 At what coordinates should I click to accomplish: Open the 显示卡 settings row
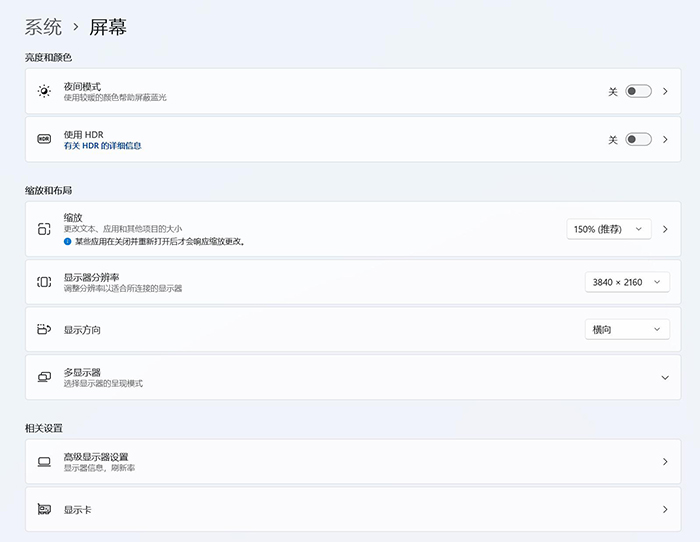click(x=350, y=509)
